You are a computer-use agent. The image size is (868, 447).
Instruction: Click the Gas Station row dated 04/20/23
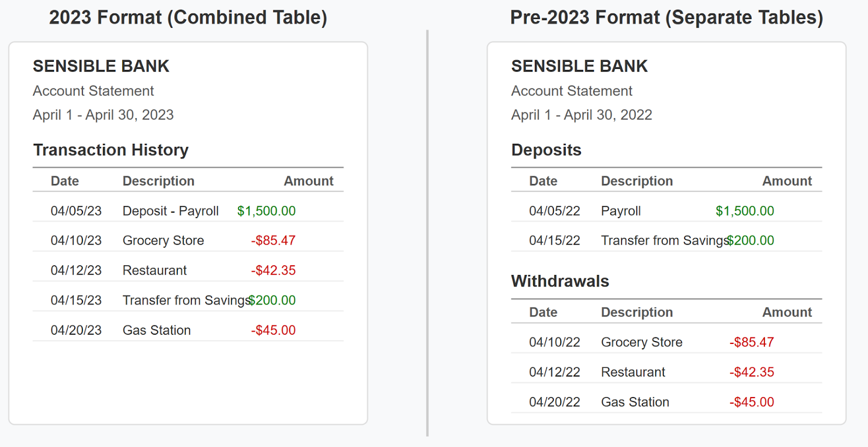coord(188,330)
